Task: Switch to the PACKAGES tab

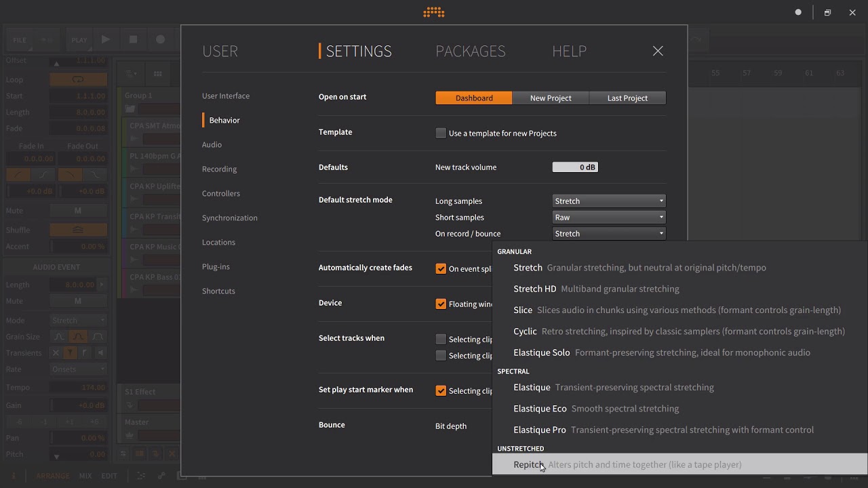Action: tap(471, 51)
